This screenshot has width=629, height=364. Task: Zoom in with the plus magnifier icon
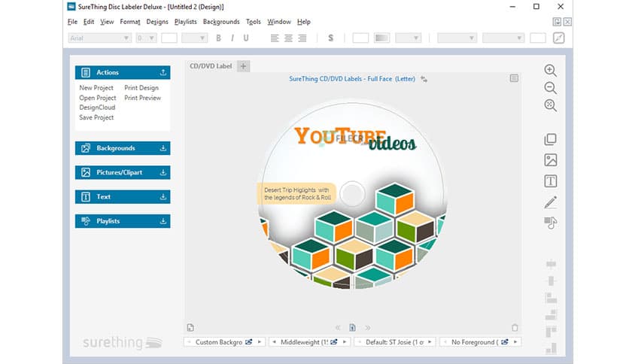[551, 71]
